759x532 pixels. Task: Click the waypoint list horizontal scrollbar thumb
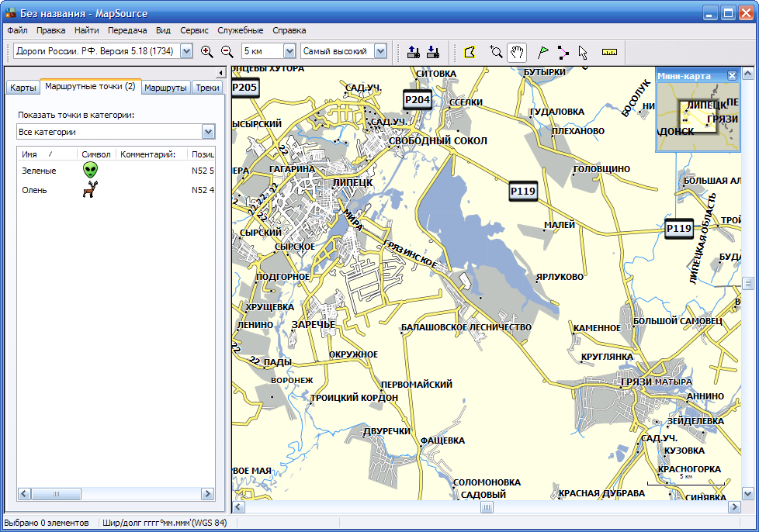[56, 494]
